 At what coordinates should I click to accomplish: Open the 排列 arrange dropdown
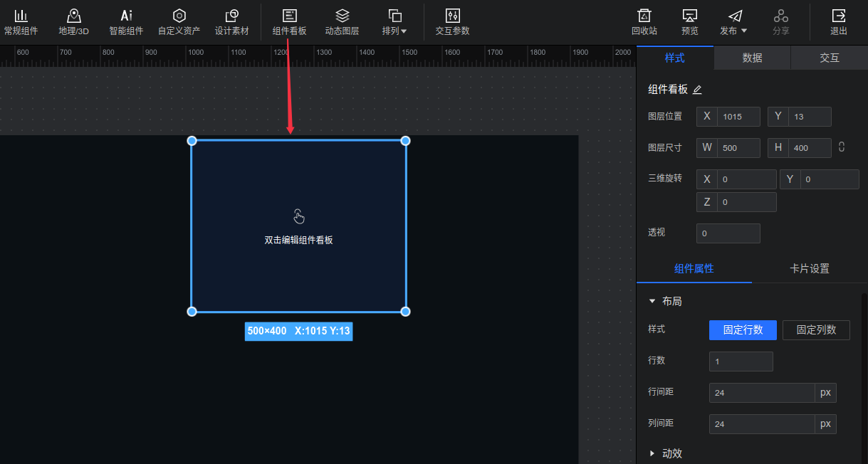click(x=394, y=22)
